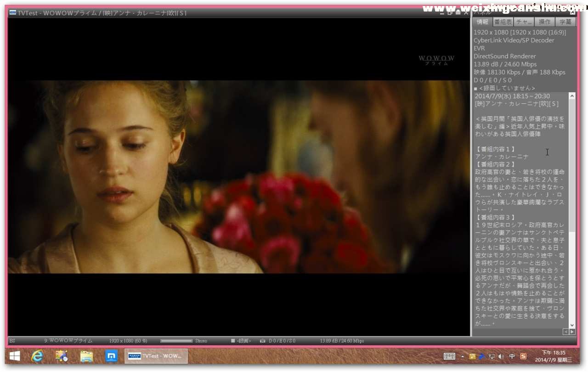Open the Maxthon browser taskbar icon

[x=111, y=356]
